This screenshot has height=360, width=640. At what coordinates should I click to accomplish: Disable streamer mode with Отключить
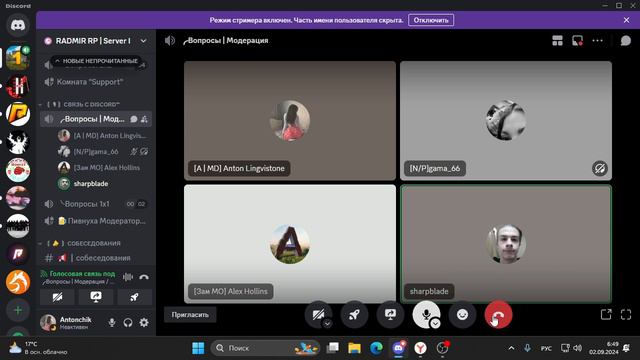431,20
